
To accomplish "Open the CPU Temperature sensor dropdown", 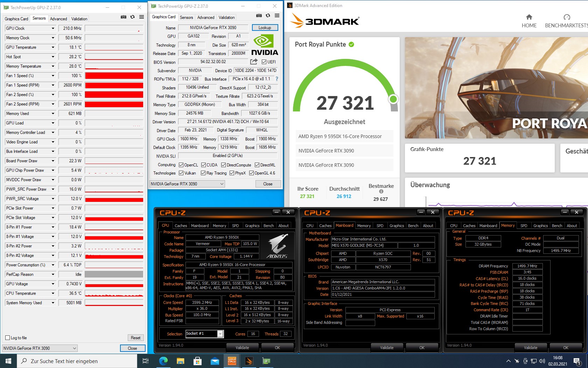I will point(53,293).
